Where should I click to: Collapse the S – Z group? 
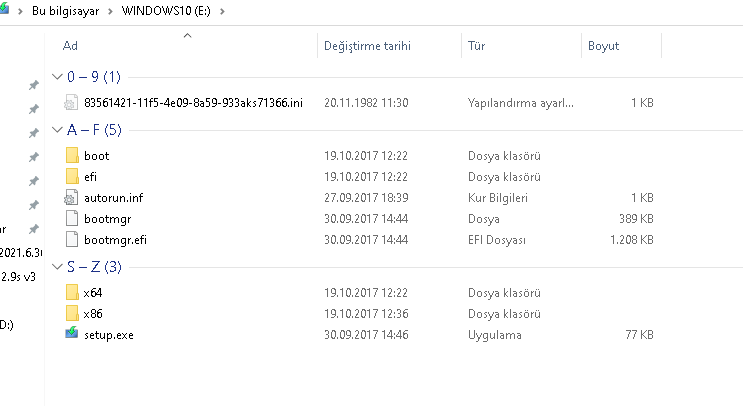(x=57, y=267)
